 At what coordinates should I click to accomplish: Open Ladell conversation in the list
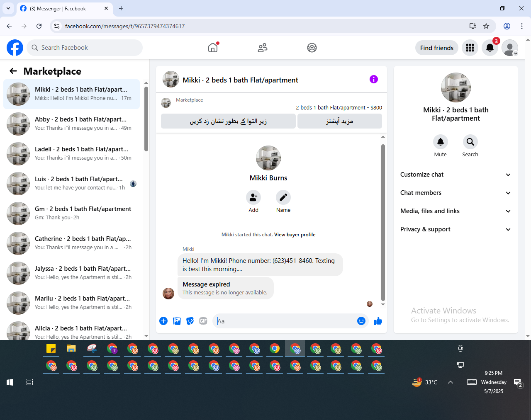coord(72,154)
